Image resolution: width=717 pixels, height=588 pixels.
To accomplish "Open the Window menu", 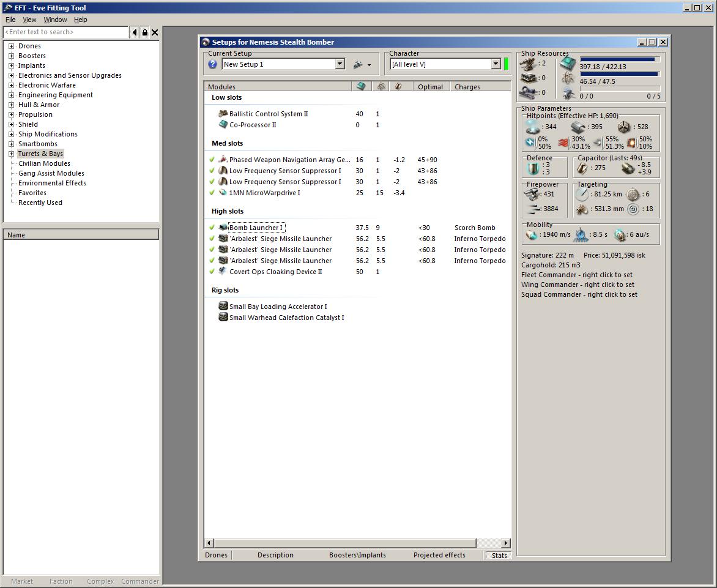I will pyautogui.click(x=55, y=20).
